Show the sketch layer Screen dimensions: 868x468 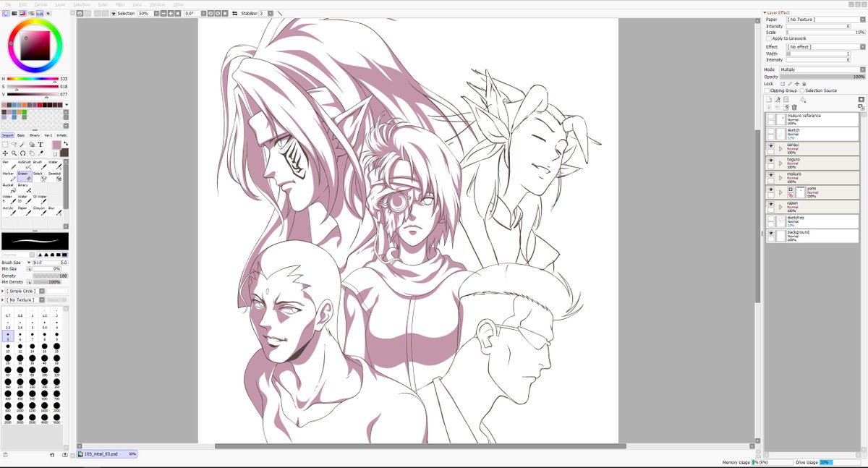coord(770,130)
